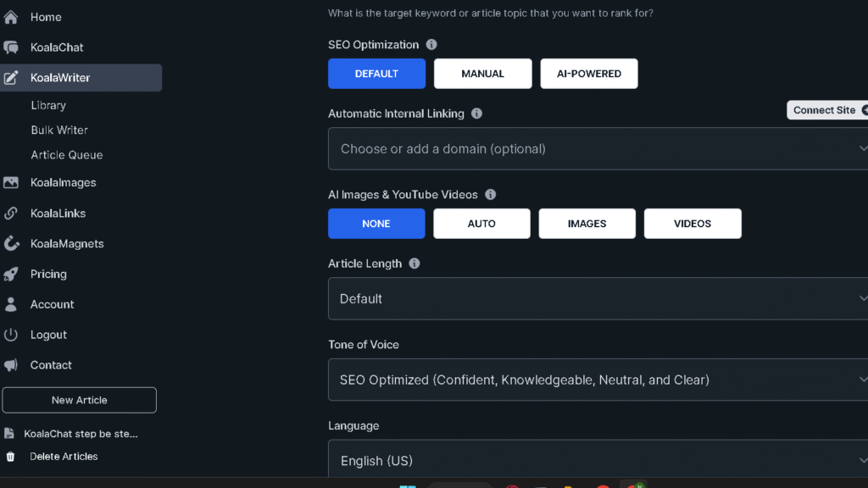Click the KoalaMagnets magnet icon

click(11, 243)
